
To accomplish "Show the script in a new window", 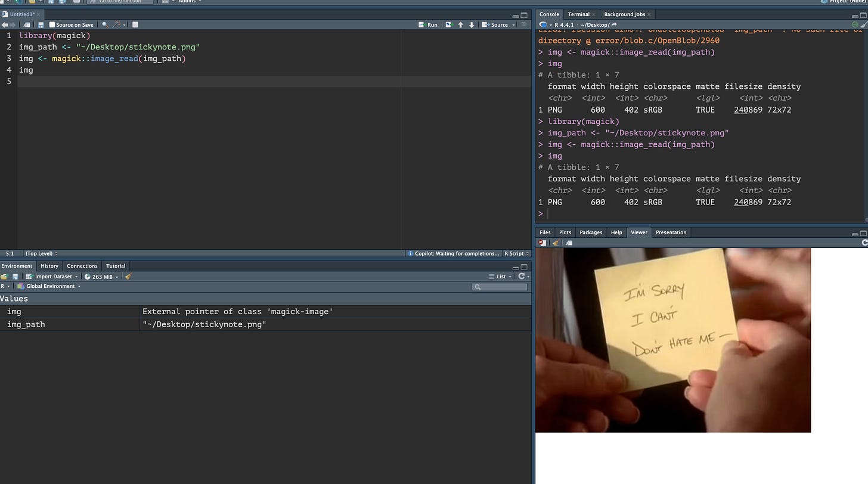I will click(27, 25).
